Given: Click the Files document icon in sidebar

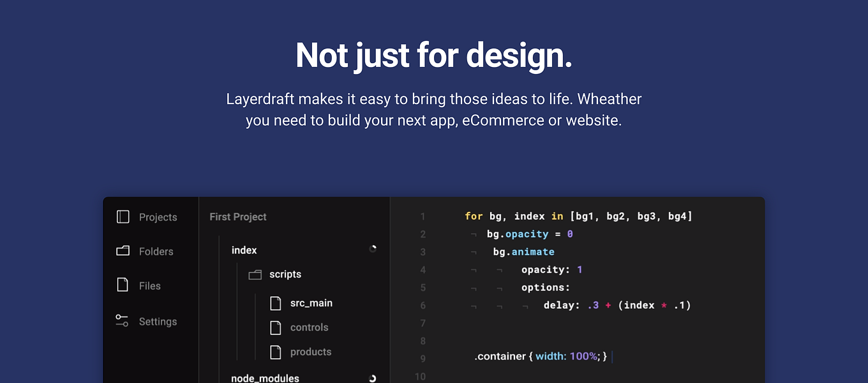Looking at the screenshot, I should pyautogui.click(x=123, y=285).
